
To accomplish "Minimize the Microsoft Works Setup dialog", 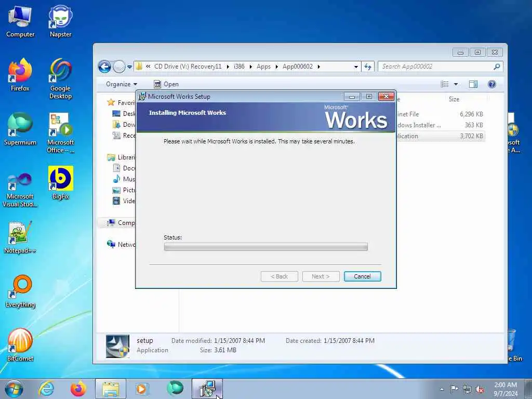I will pos(352,97).
